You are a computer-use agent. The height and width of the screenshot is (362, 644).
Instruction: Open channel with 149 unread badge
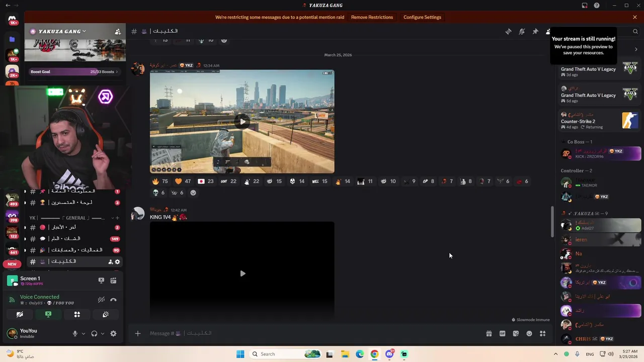coord(73,239)
